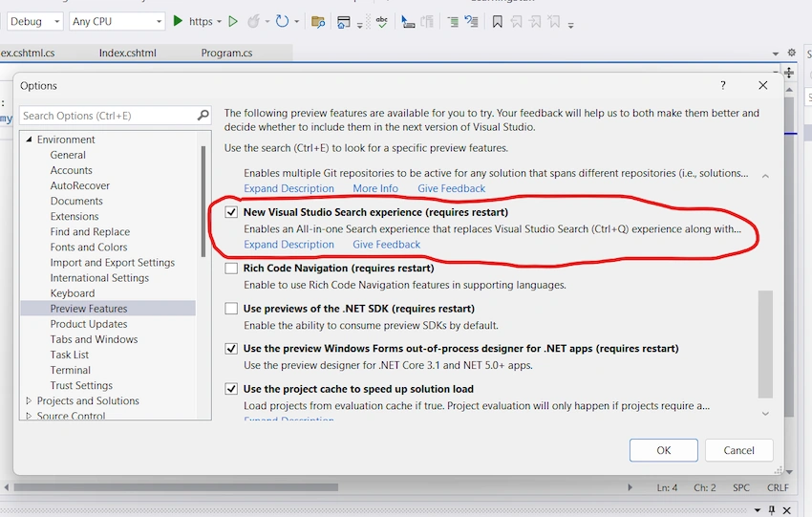Click the gear icon beside document tabs

[791, 53]
